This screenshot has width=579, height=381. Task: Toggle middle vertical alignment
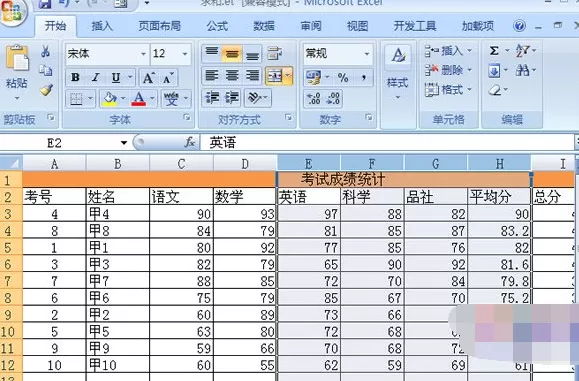pyautogui.click(x=232, y=54)
